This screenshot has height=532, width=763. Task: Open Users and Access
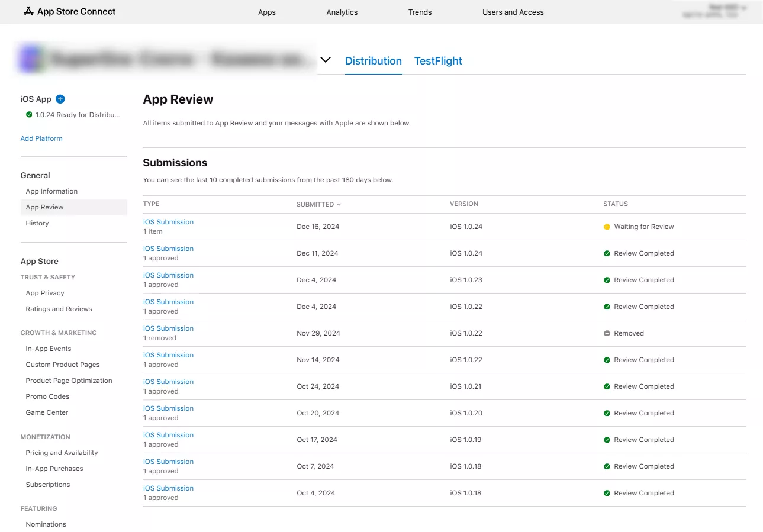coord(513,12)
